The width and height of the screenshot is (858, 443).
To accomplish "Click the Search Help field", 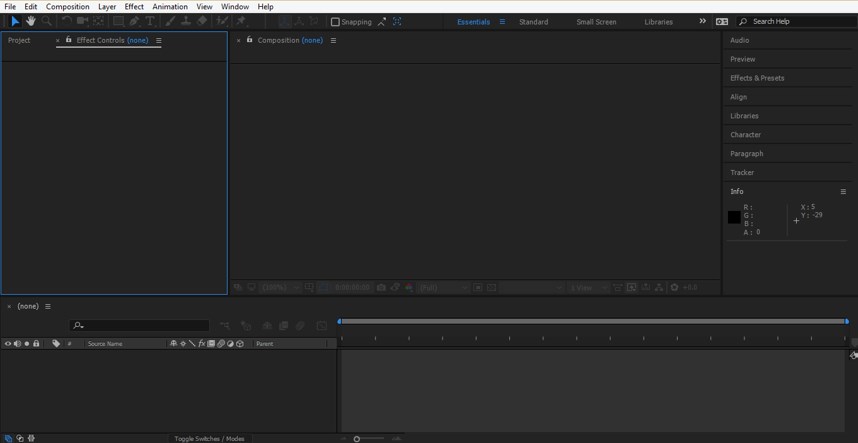I will [x=797, y=21].
